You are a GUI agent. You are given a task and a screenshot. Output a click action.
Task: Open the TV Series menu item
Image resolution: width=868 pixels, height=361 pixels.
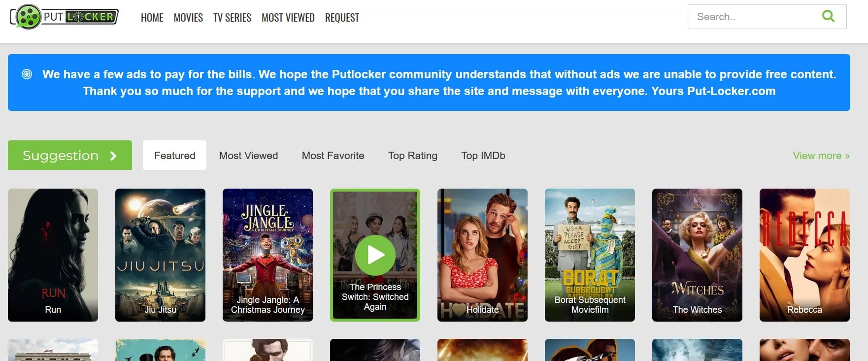pyautogui.click(x=232, y=18)
